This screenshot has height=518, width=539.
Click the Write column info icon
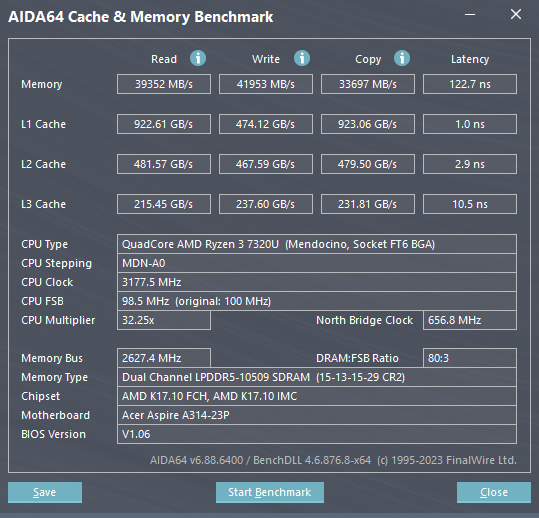[x=302, y=58]
